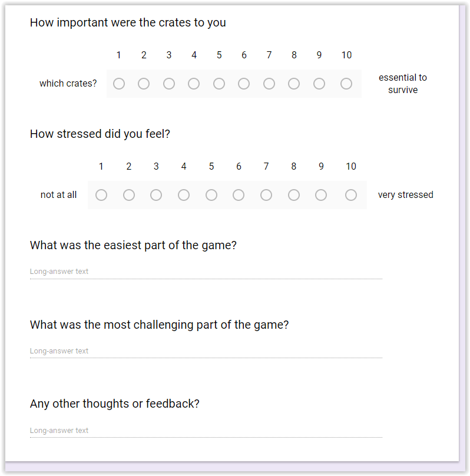
Task: Click the easiest part of game answer field
Action: [x=206, y=272]
